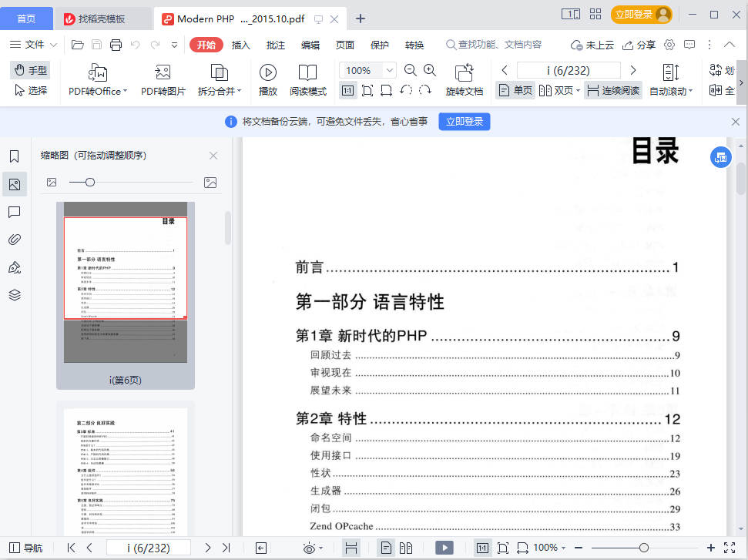
Task: Toggle 连续阅读 continuous reading mode
Action: 612,90
